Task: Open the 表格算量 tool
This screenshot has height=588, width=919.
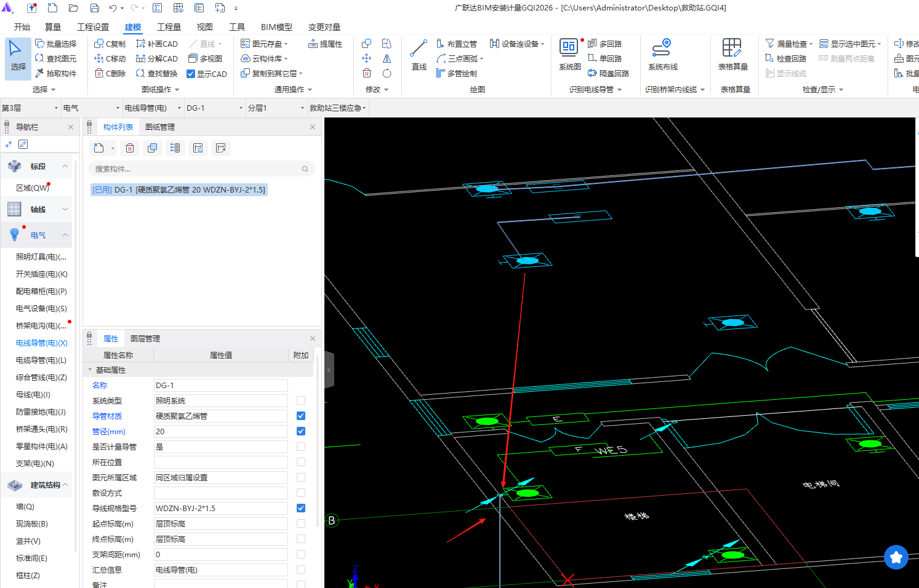Action: click(x=732, y=55)
